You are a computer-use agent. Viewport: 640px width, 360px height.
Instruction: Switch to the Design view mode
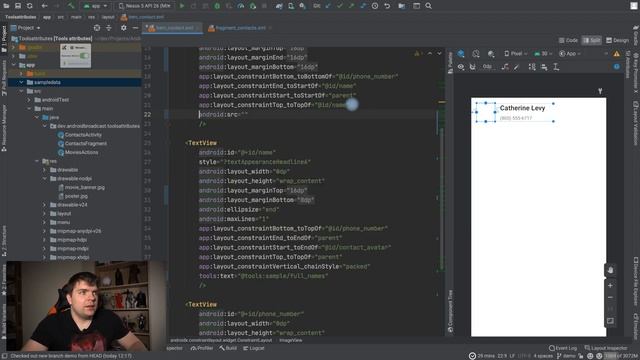tap(617, 40)
